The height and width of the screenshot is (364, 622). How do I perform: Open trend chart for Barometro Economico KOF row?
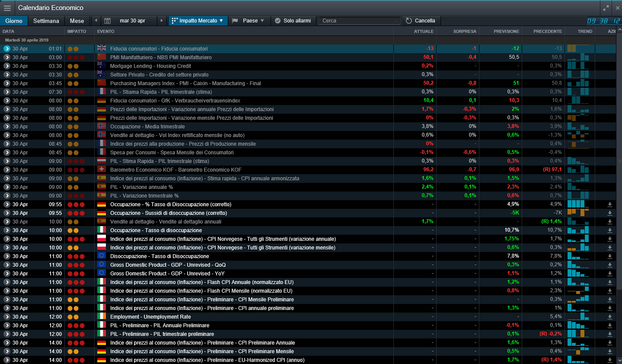pos(578,169)
